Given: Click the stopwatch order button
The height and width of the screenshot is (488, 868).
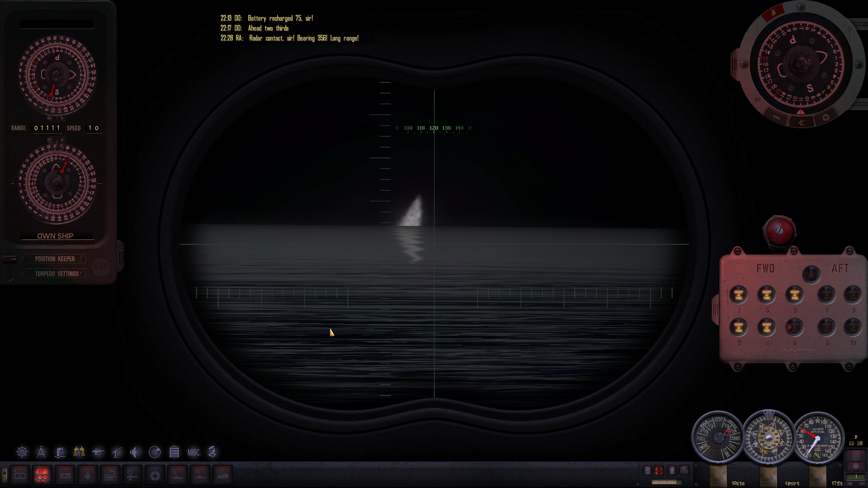Looking at the screenshot, I should 88,475.
